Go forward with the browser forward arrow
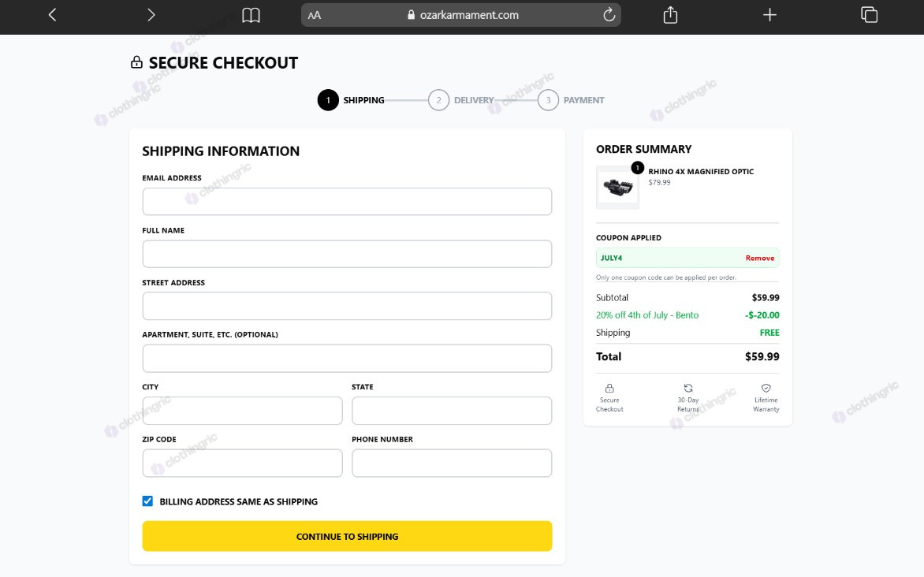 [151, 15]
